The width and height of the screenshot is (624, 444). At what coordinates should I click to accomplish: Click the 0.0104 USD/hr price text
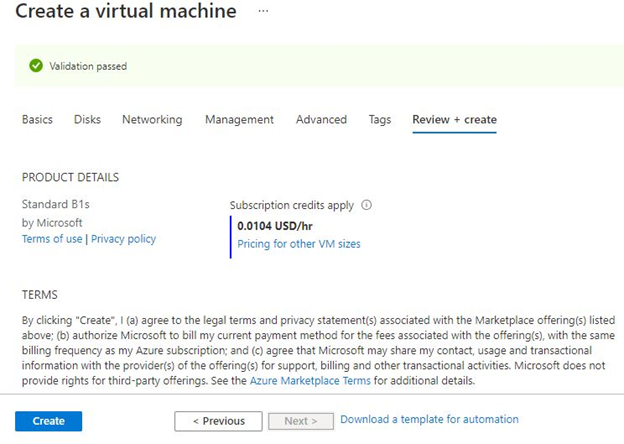pos(273,226)
